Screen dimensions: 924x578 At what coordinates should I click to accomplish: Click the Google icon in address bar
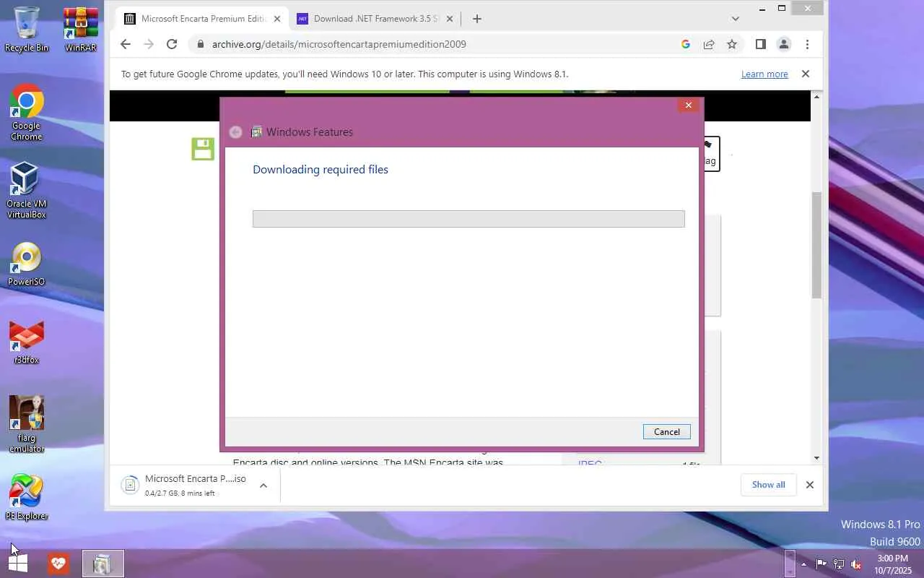[x=686, y=44]
